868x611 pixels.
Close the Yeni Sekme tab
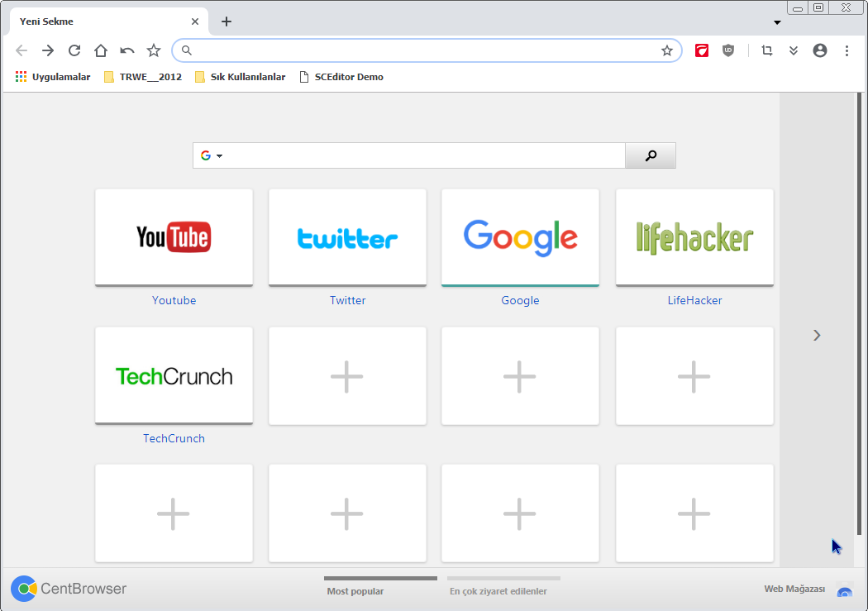pos(195,21)
